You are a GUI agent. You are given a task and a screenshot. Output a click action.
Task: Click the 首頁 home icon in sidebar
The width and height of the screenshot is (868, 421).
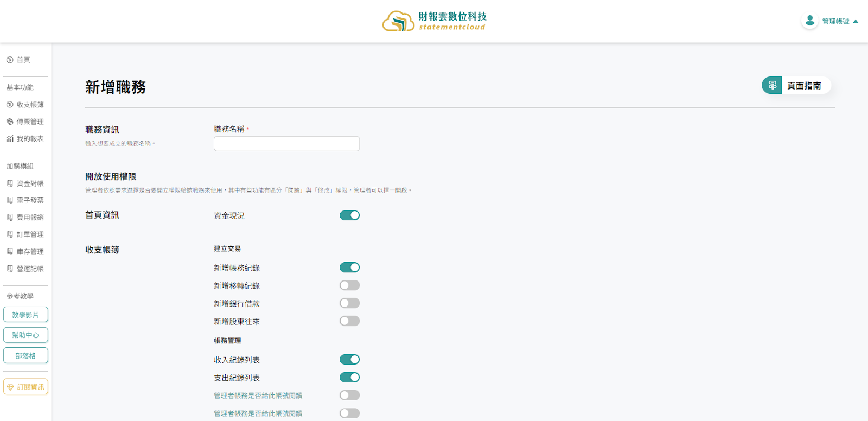click(x=10, y=60)
